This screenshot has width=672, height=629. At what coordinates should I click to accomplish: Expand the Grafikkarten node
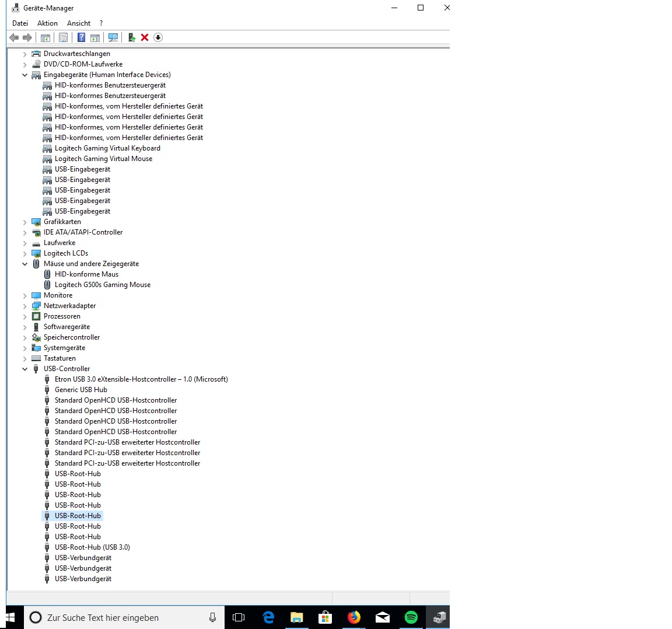[25, 222]
